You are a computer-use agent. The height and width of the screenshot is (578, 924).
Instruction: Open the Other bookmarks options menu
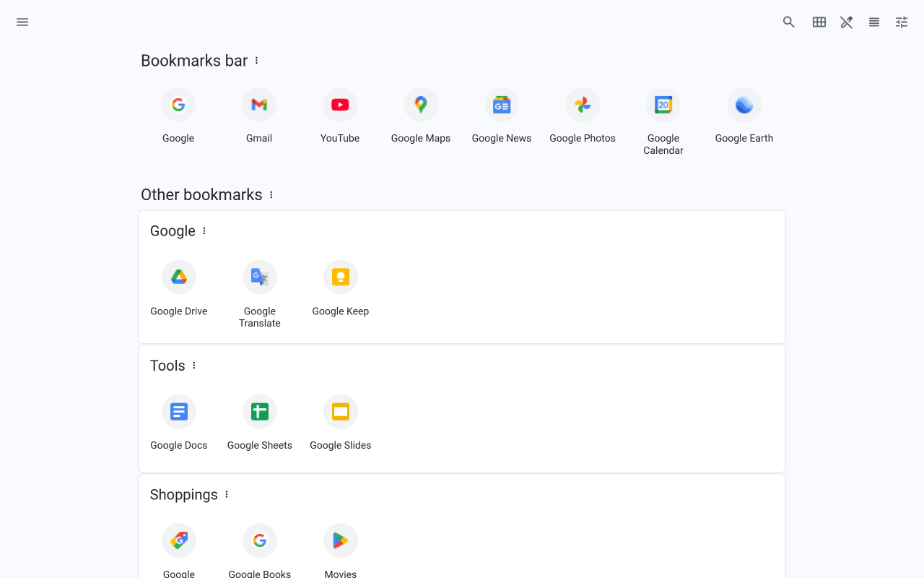pos(271,194)
